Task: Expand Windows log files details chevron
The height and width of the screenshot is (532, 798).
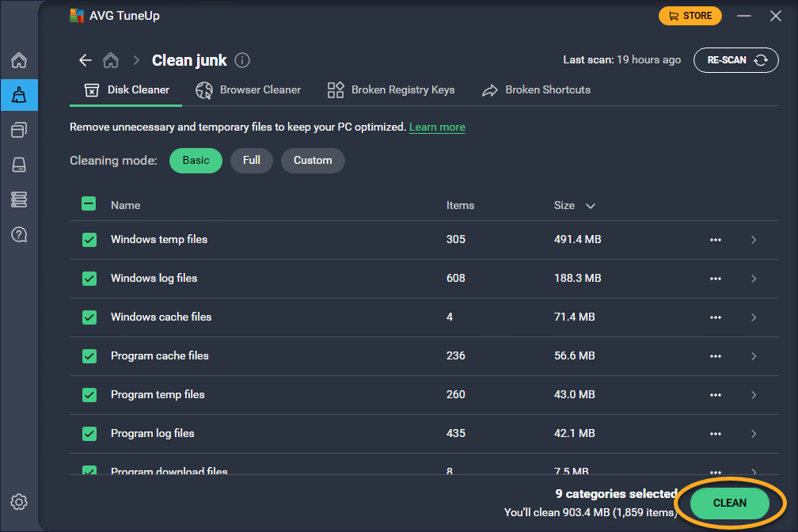Action: pyautogui.click(x=753, y=279)
